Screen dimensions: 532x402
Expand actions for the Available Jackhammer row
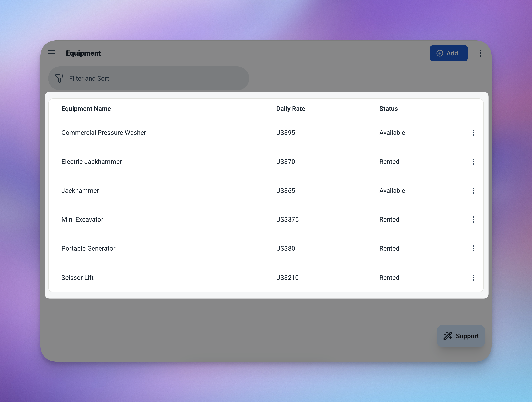pos(473,191)
